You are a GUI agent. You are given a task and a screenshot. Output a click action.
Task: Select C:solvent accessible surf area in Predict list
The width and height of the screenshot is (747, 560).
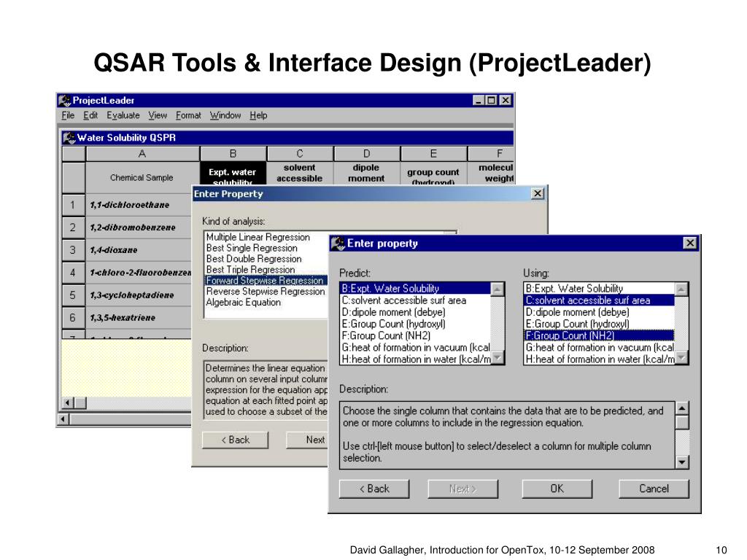tap(415, 300)
